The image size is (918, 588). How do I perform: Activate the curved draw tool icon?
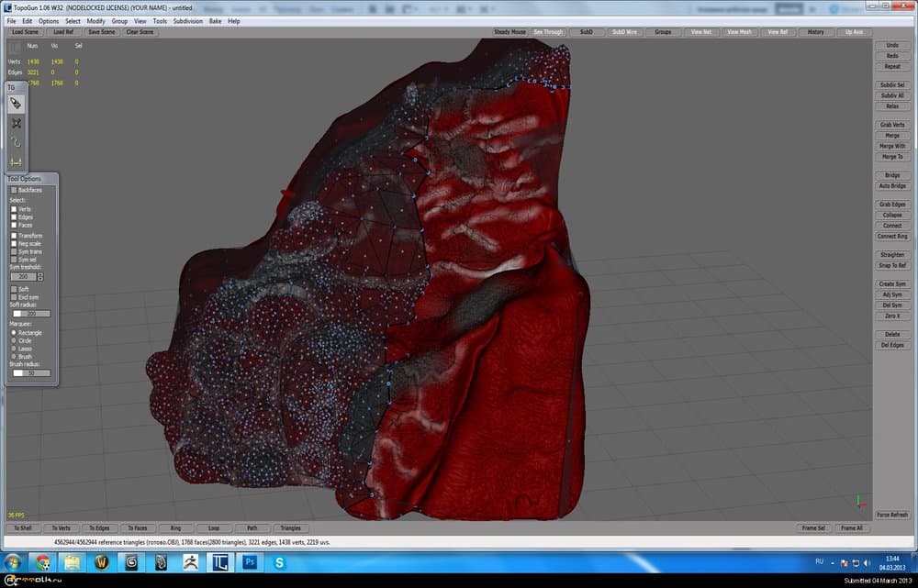pos(16,142)
